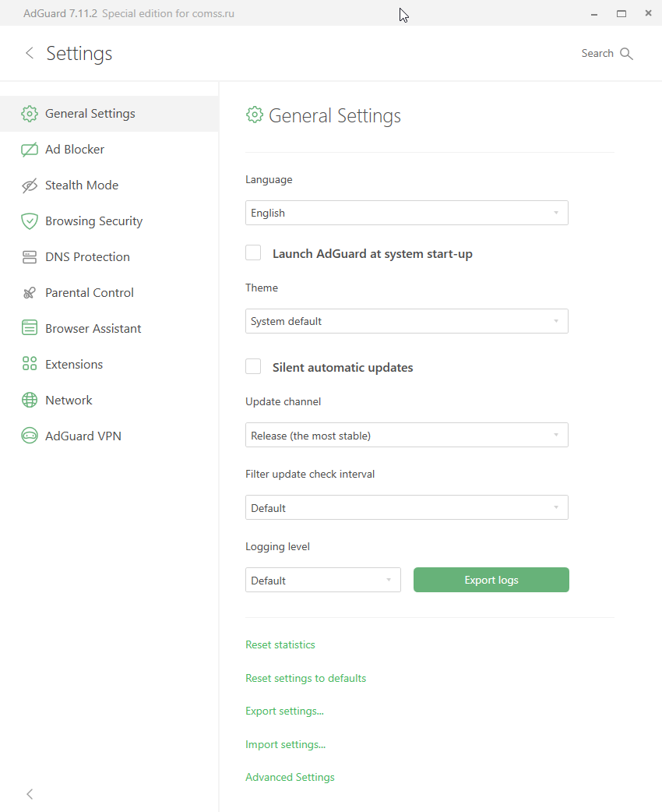Open the Network settings section
This screenshot has width=662, height=812.
(x=69, y=401)
